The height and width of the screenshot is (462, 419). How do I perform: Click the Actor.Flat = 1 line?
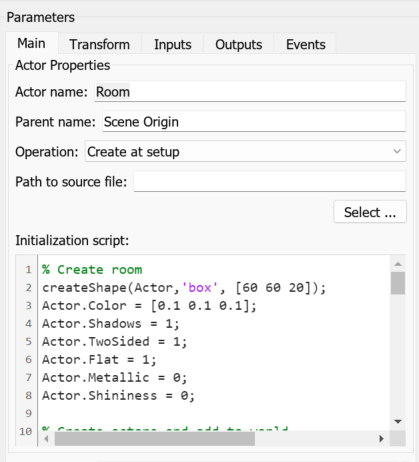pyautogui.click(x=99, y=359)
